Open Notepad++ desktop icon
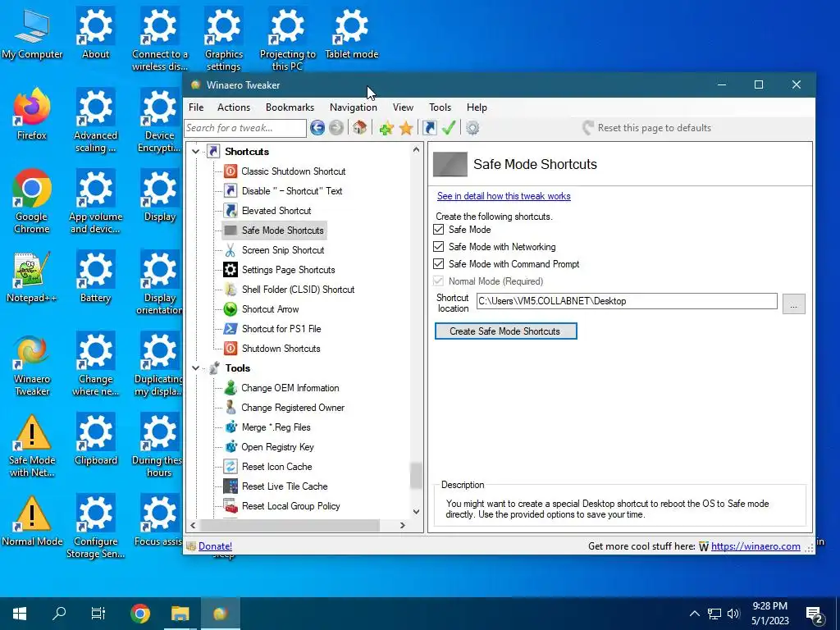The image size is (840, 630). (x=32, y=277)
